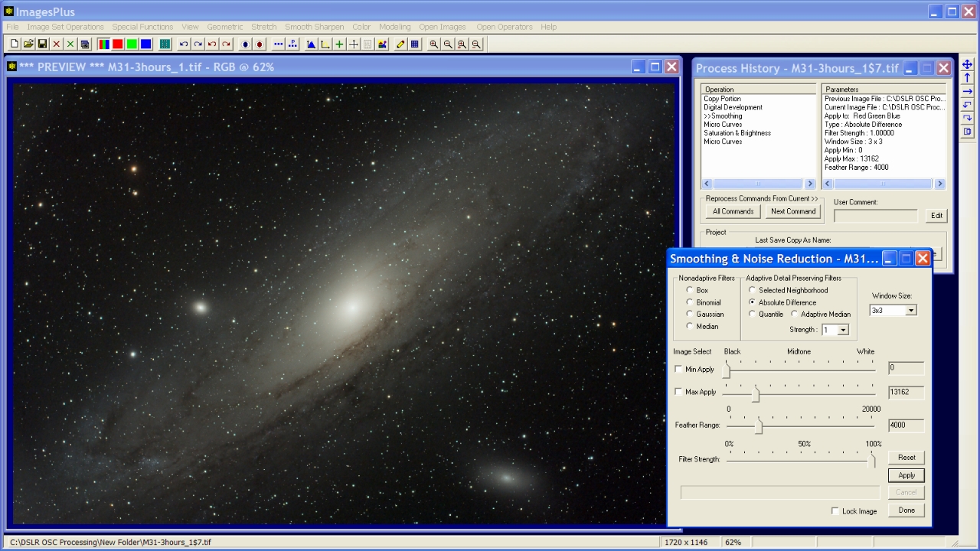This screenshot has width=980, height=551.
Task: Click the zoom in magnifier with plus
Action: coord(434,44)
